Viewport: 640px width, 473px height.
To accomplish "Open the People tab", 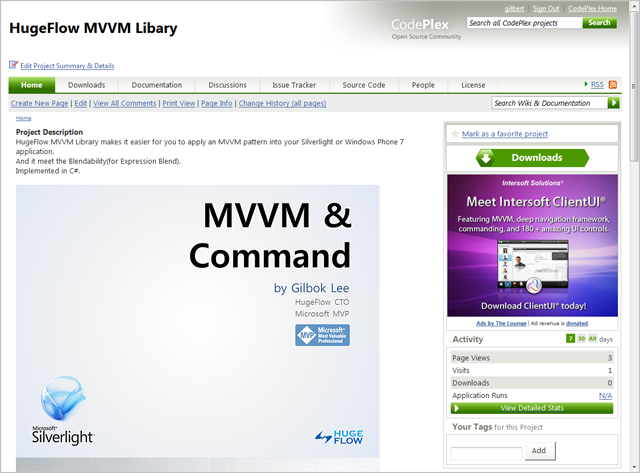I will click(x=423, y=85).
